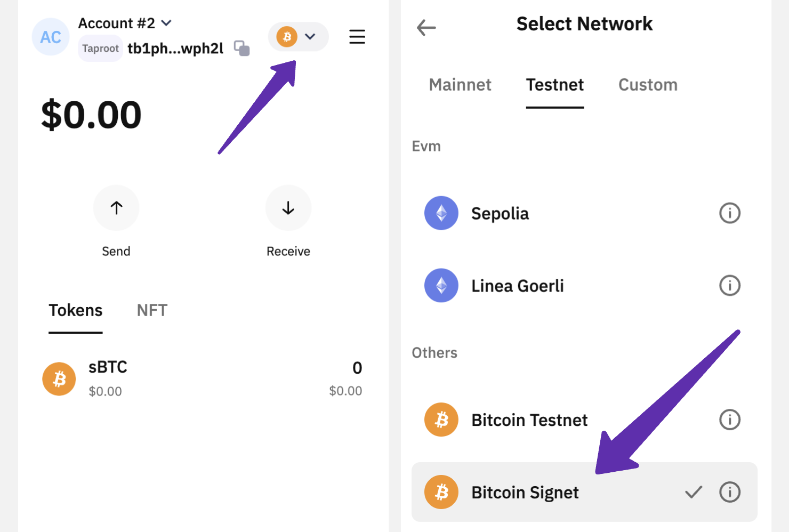
Task: Choose Linea Goerli from network list
Action: pos(517,286)
